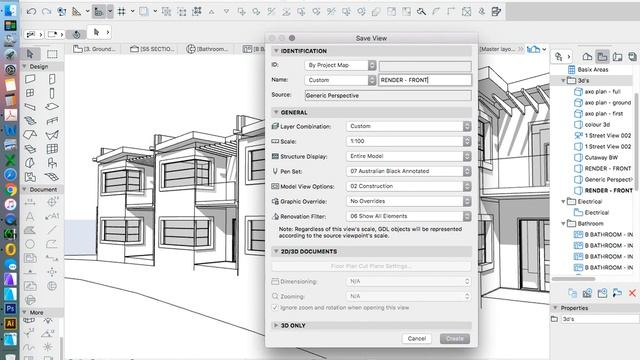Collapse the 3d's folder in Navigator
This screenshot has height=360, width=640.
[x=563, y=80]
